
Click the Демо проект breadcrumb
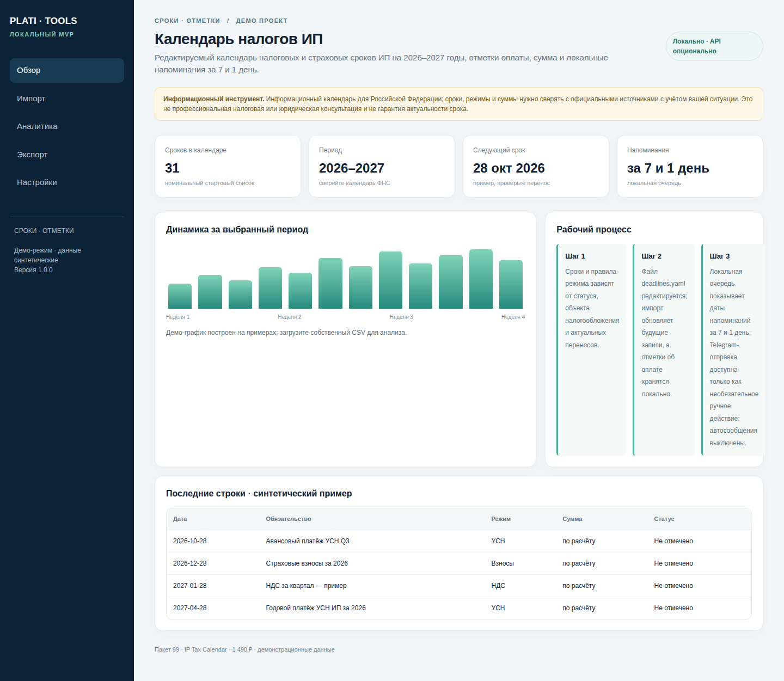[262, 21]
